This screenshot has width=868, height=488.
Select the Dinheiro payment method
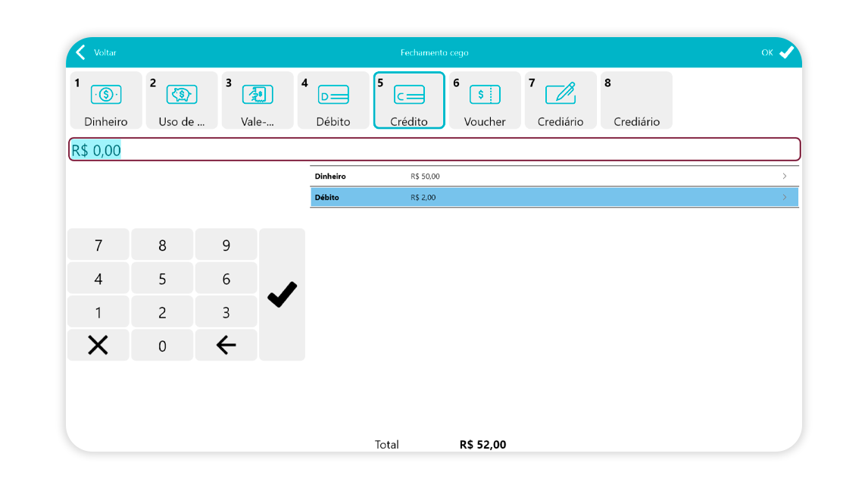click(106, 100)
